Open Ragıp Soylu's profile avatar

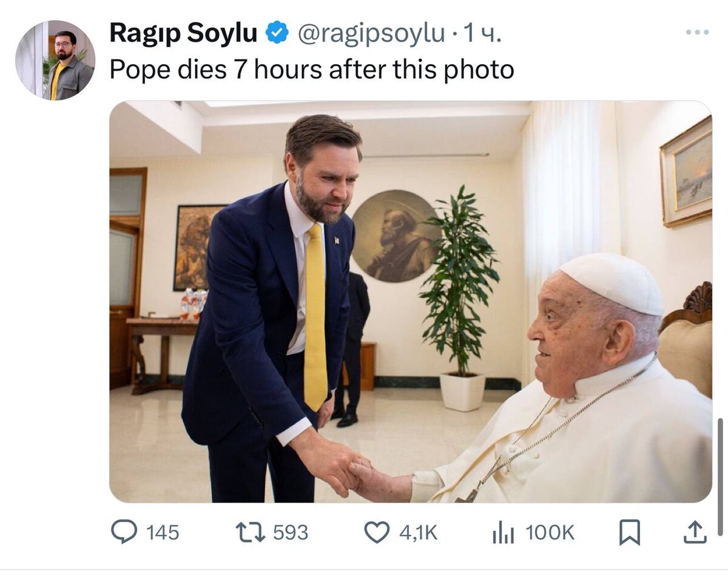[x=55, y=60]
